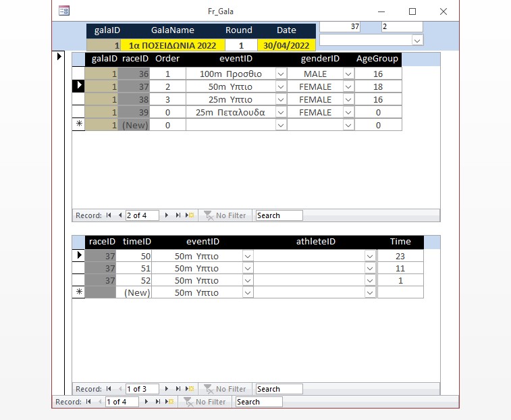This screenshot has width=511, height=420.
Task: Click the Fr_Gala form icon in title bar
Action: point(64,11)
